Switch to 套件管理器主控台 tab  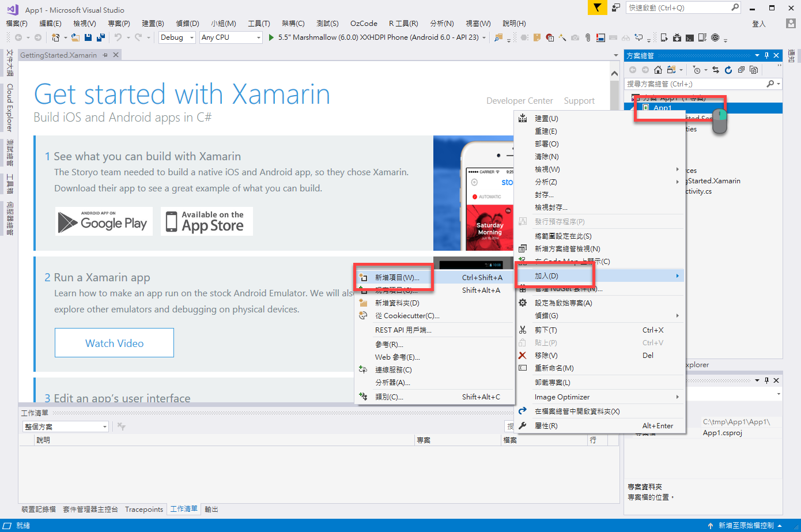pos(90,510)
